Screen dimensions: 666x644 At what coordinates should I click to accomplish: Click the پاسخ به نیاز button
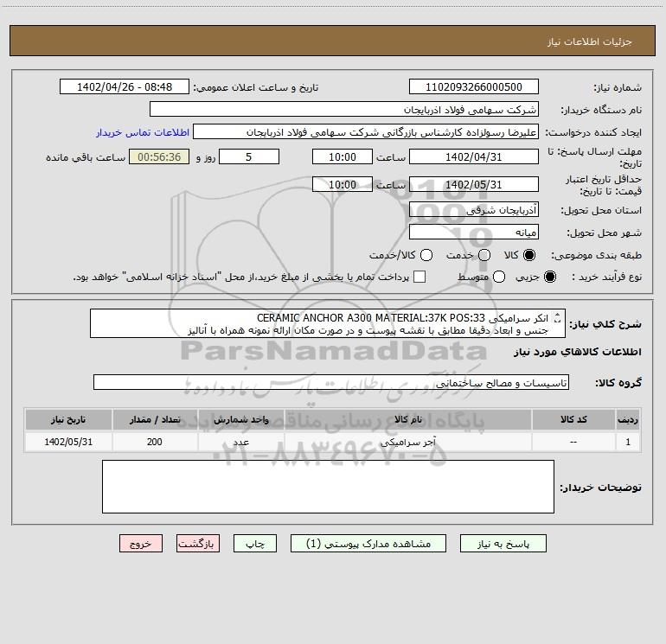click(x=503, y=544)
